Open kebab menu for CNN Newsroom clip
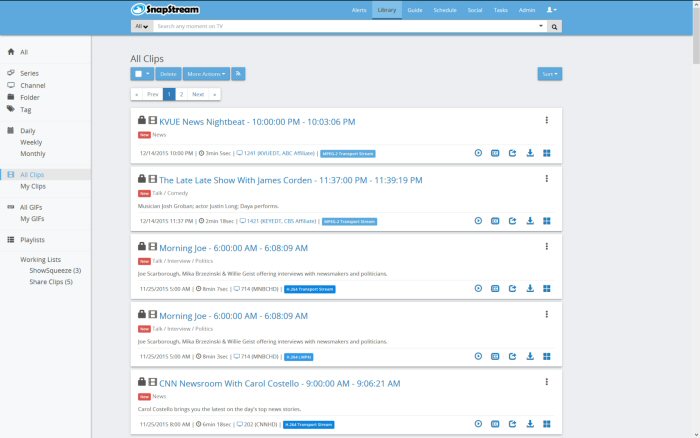This screenshot has width=700, height=438. pos(546,382)
